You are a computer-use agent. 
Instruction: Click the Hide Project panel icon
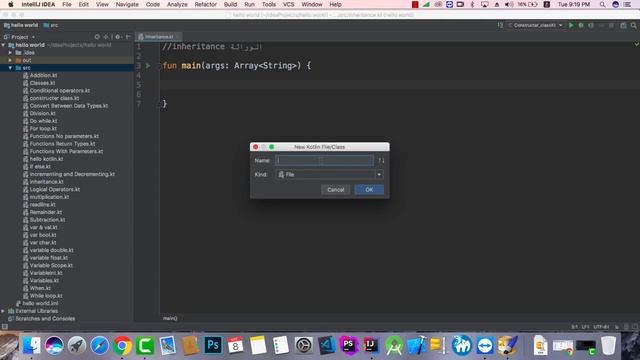click(x=128, y=37)
